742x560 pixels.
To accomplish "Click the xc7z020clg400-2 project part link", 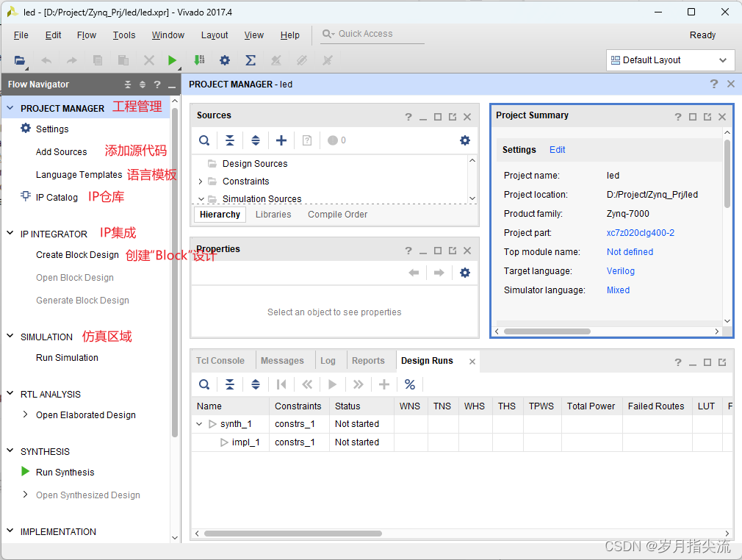I will [x=640, y=233].
